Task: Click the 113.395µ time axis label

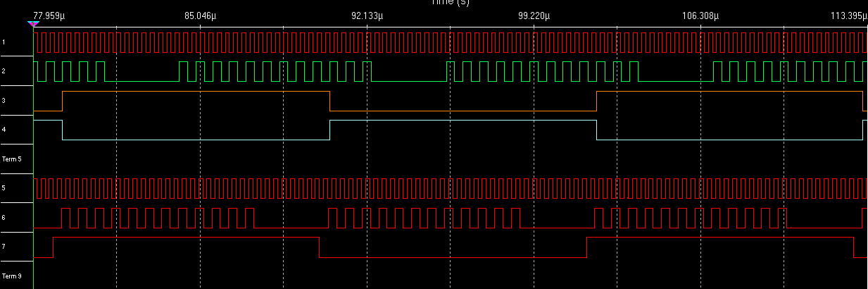Action: tap(848, 15)
